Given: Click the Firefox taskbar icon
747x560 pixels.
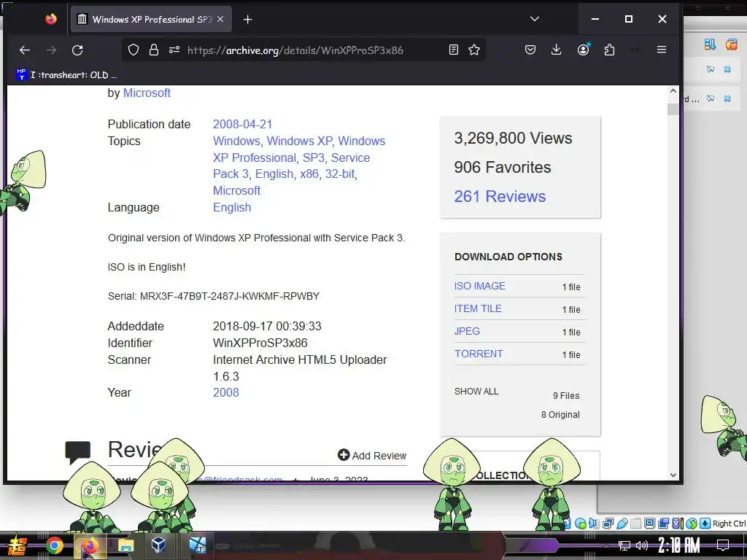Looking at the screenshot, I should [x=90, y=545].
